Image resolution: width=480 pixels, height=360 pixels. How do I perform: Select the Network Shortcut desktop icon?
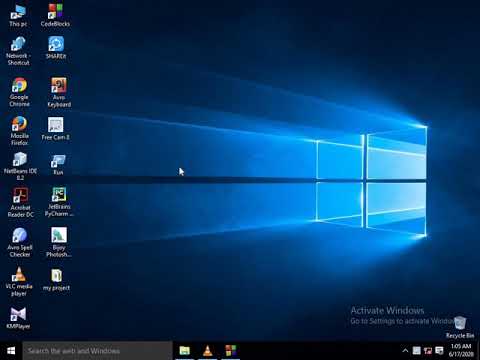pyautogui.click(x=18, y=51)
